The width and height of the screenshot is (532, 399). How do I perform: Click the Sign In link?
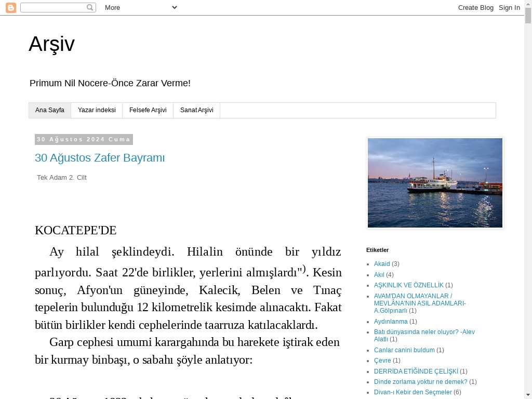[x=509, y=7]
